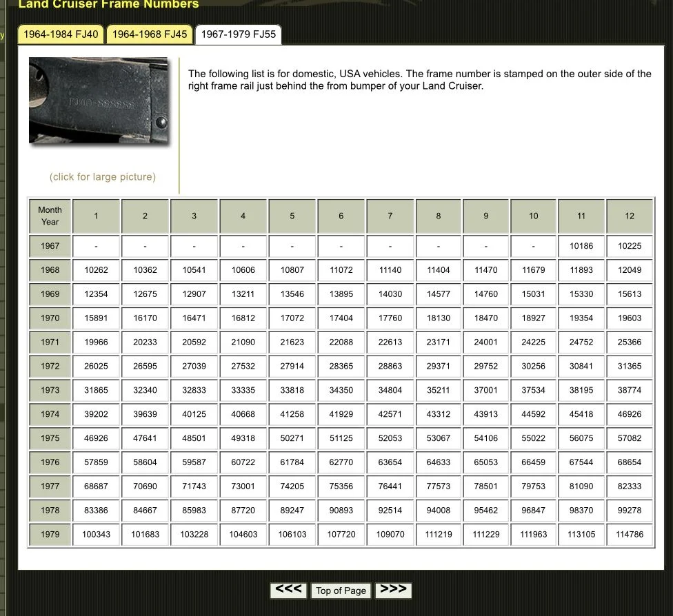Select the 68687 cell
The image size is (673, 616).
pos(96,486)
